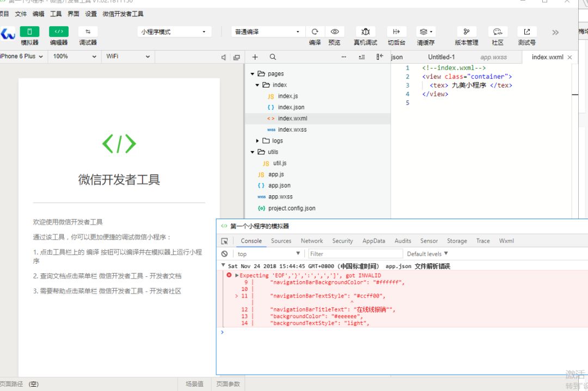Open the iPhone 6 Plus device dropdown

(x=22, y=57)
